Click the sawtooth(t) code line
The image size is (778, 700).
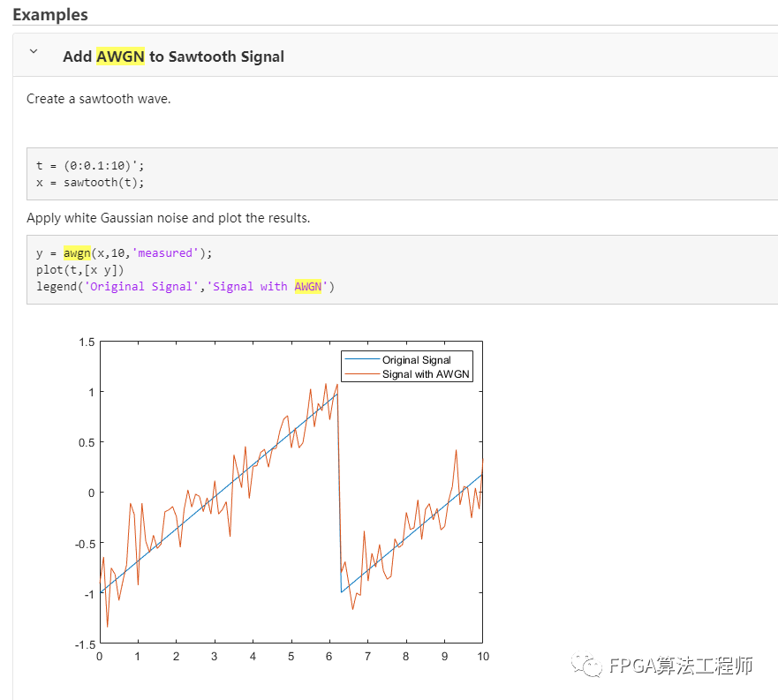tap(89, 183)
